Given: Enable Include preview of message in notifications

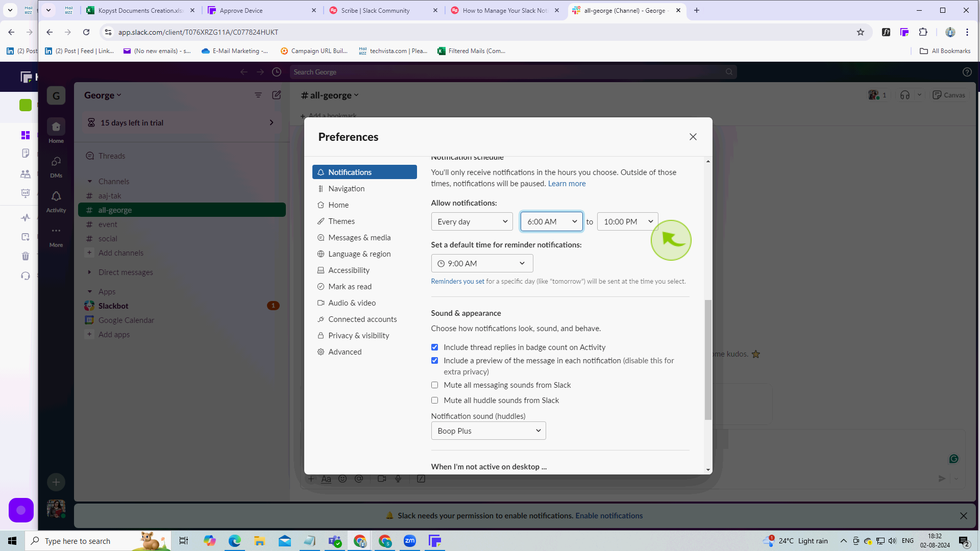Looking at the screenshot, I should [435, 360].
